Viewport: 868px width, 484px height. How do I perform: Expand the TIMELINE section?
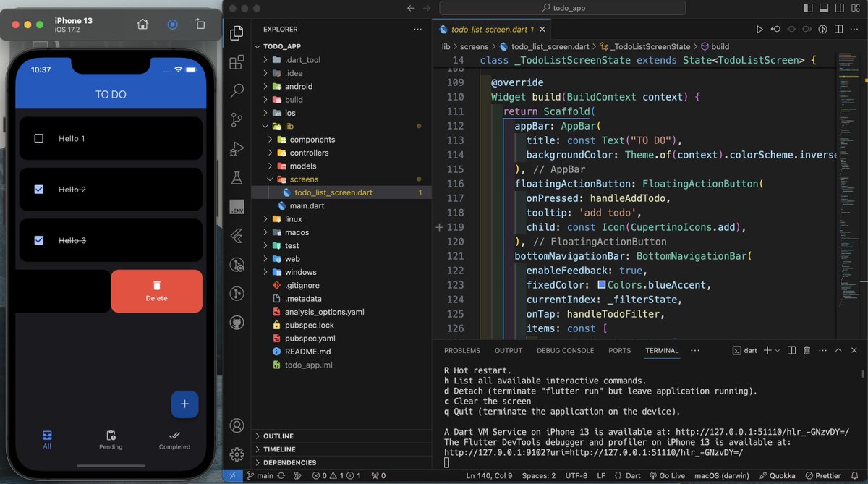click(x=341, y=449)
